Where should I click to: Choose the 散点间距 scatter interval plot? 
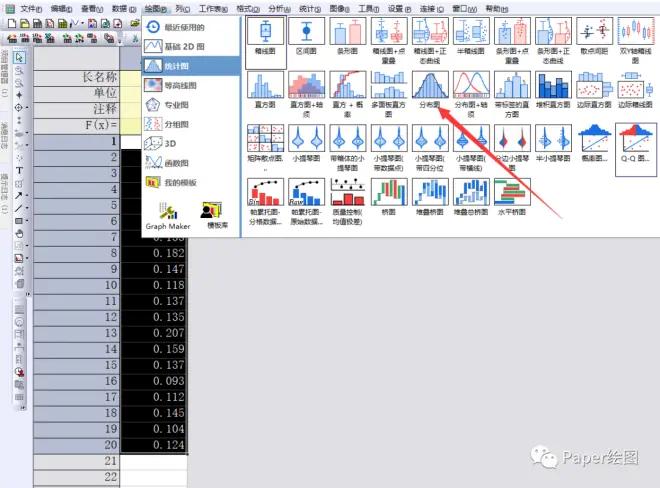[594, 37]
